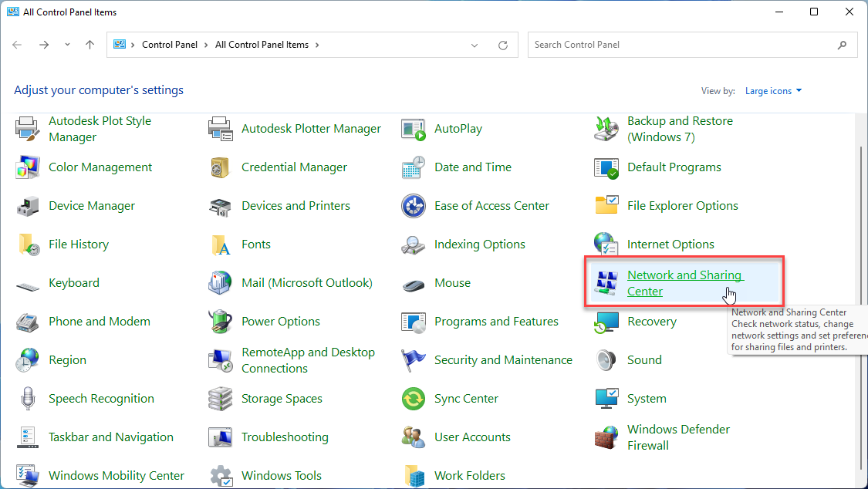Viewport: 868px width, 489px height.
Task: Open the Network and Sharing Center icon
Action: 606,282
